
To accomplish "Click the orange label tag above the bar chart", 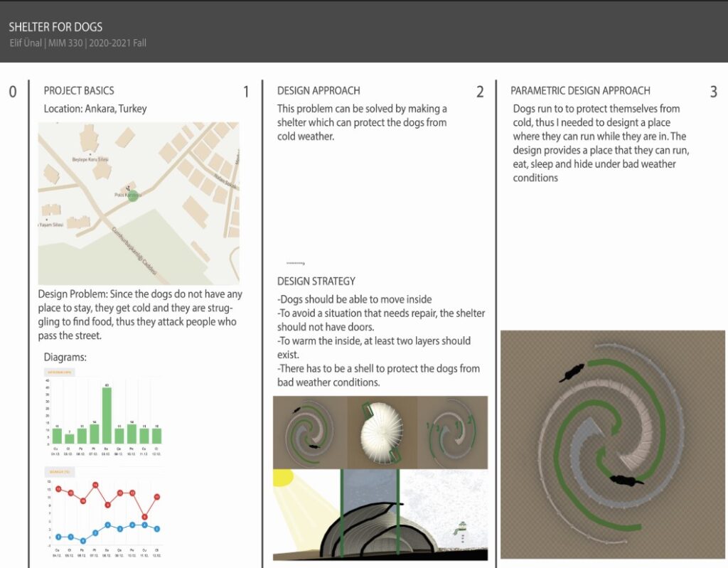I will pos(58,372).
